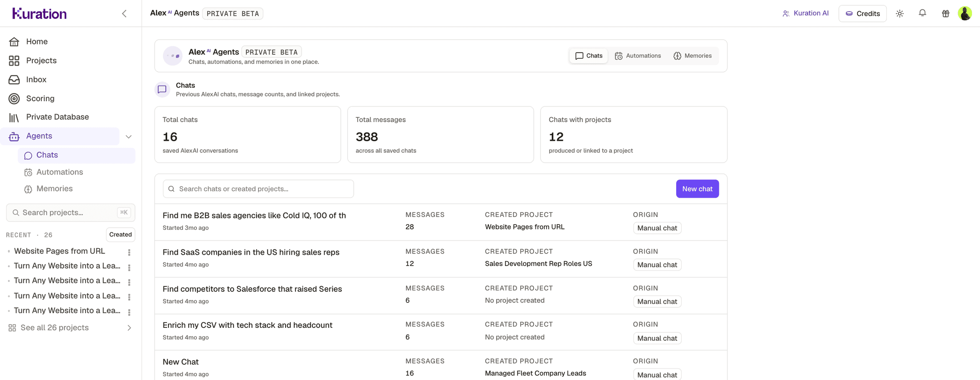The height and width of the screenshot is (380, 980).
Task: Click the Total messages card
Action: coord(441,135)
